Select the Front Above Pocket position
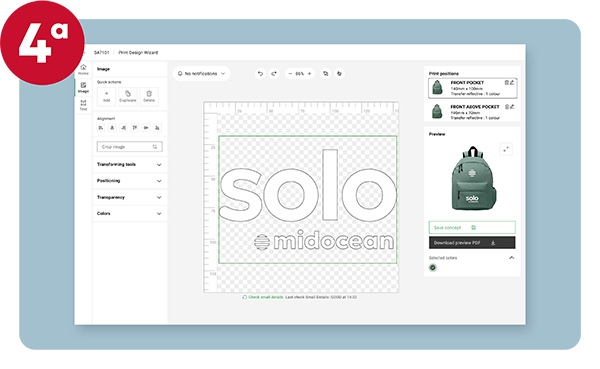 coord(472,112)
